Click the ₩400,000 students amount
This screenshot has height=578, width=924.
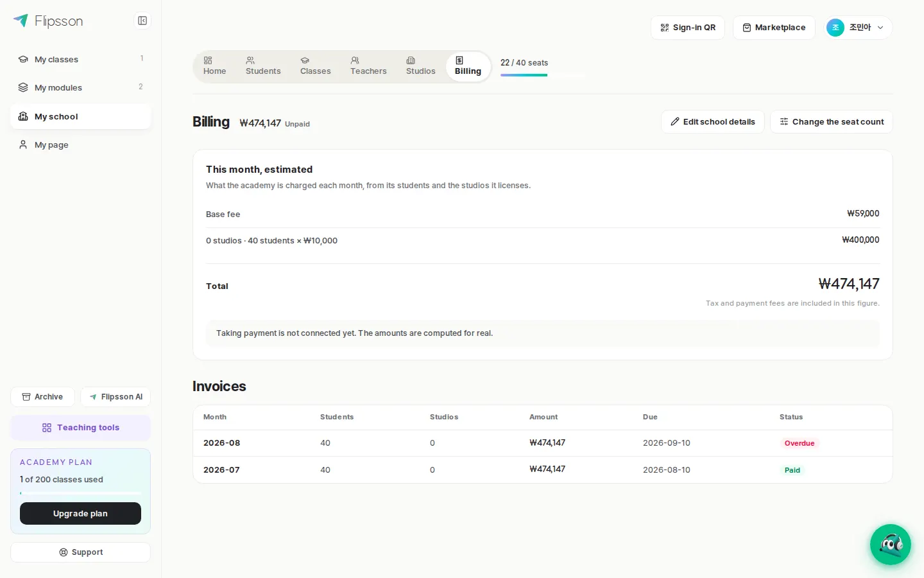tap(860, 240)
